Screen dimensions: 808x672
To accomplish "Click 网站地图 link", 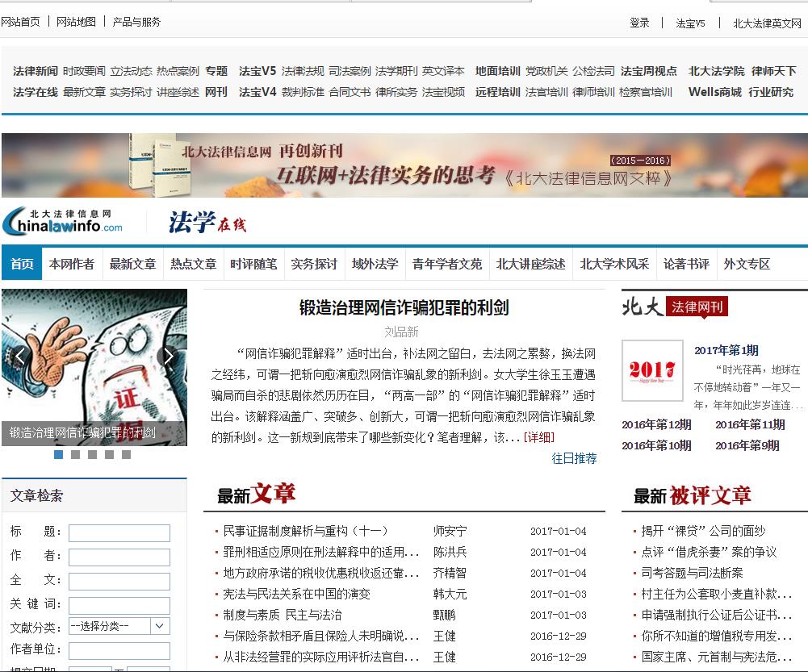I will (76, 22).
